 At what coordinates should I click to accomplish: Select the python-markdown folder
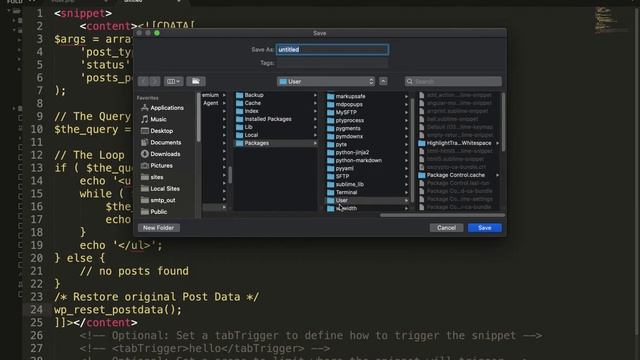click(x=367, y=160)
